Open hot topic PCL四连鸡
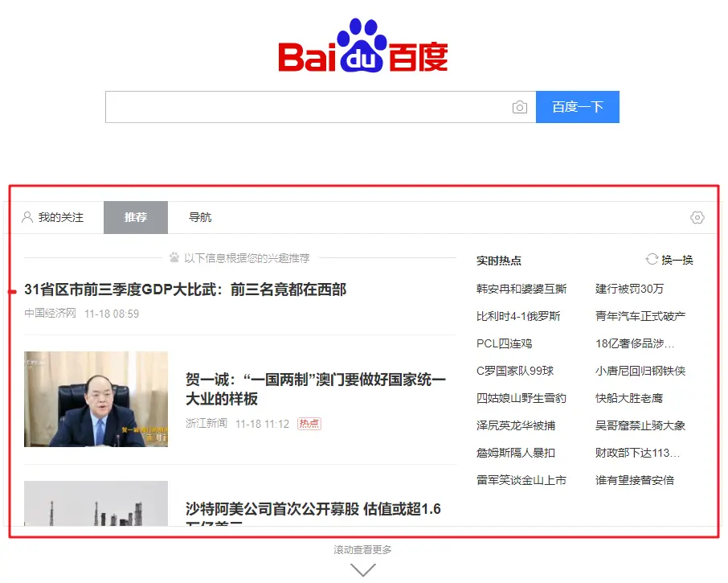The image size is (728, 583). click(504, 343)
